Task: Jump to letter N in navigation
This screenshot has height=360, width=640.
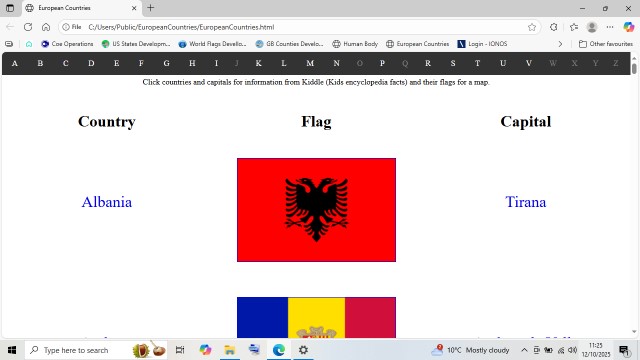Action: (x=336, y=63)
